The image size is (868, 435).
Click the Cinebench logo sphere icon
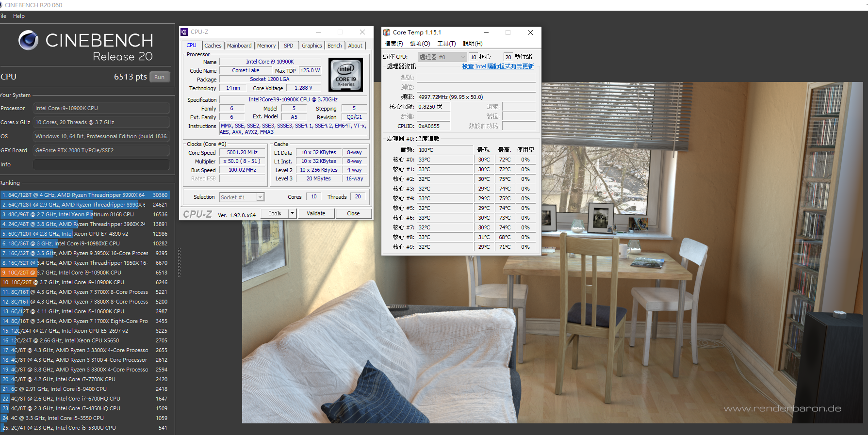click(28, 40)
